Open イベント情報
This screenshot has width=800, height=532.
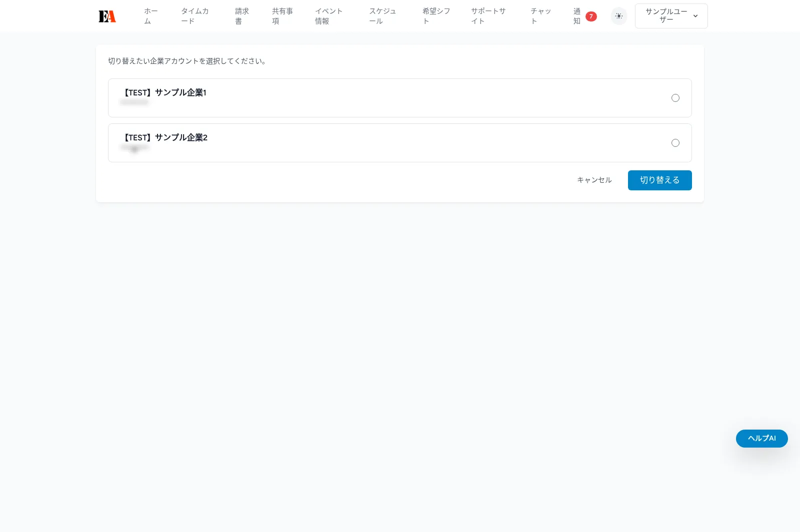pyautogui.click(x=328, y=15)
